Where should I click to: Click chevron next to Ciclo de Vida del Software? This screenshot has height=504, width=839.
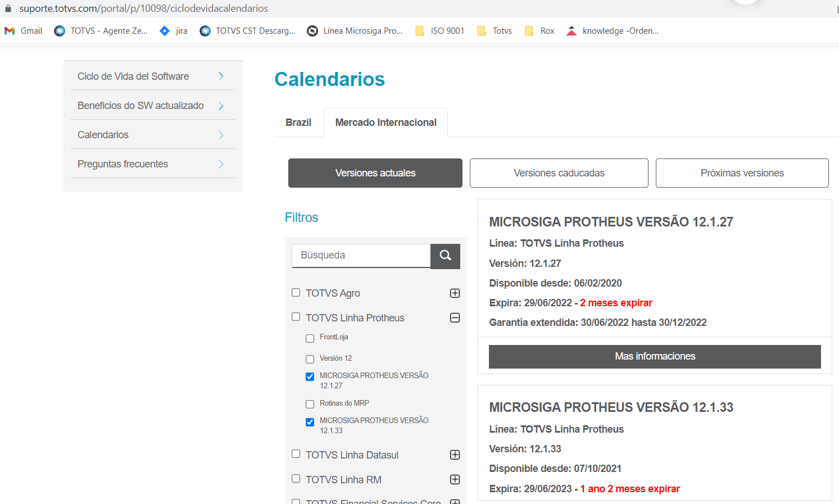point(221,76)
